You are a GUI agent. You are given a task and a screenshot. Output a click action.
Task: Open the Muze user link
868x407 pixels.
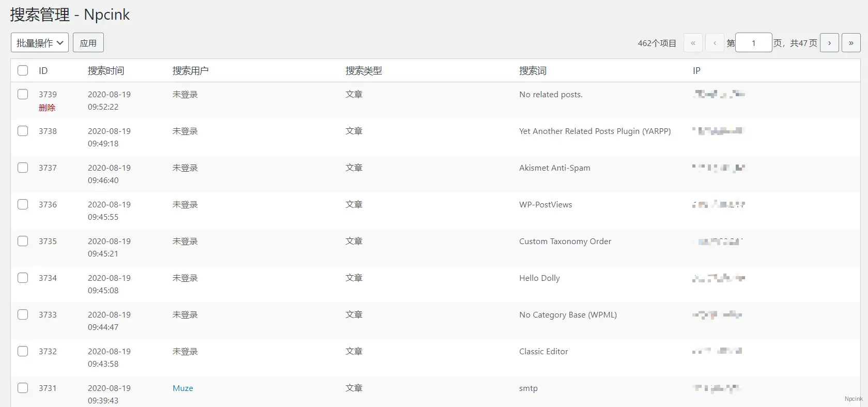[183, 388]
